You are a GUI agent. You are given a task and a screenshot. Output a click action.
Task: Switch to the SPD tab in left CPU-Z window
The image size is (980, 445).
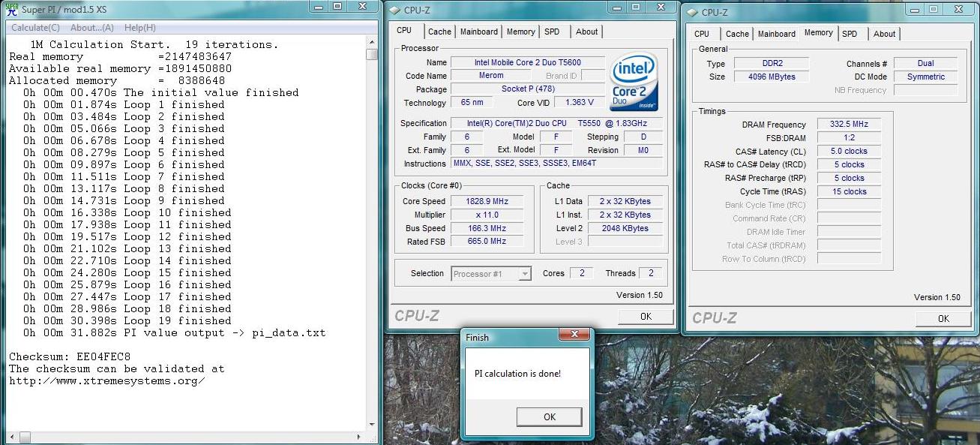552,32
